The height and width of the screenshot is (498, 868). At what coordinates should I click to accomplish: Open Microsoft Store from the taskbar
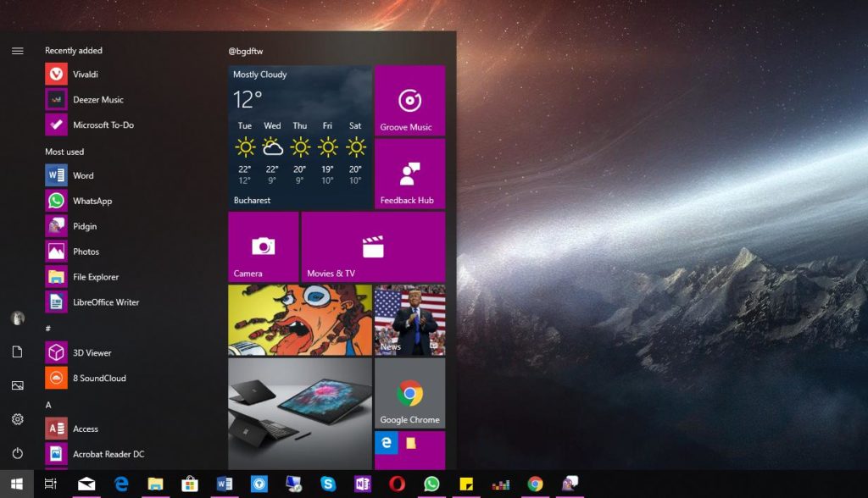click(x=190, y=484)
